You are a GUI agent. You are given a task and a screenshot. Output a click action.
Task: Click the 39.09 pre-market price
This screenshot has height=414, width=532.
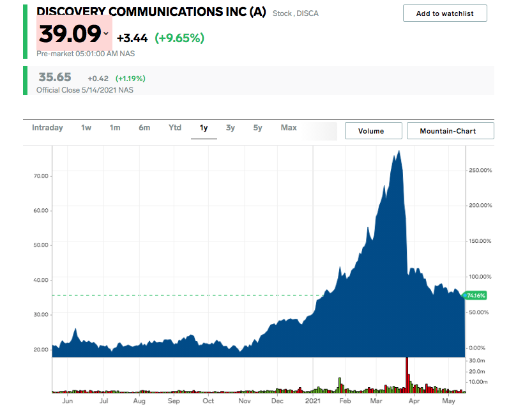tap(70, 34)
